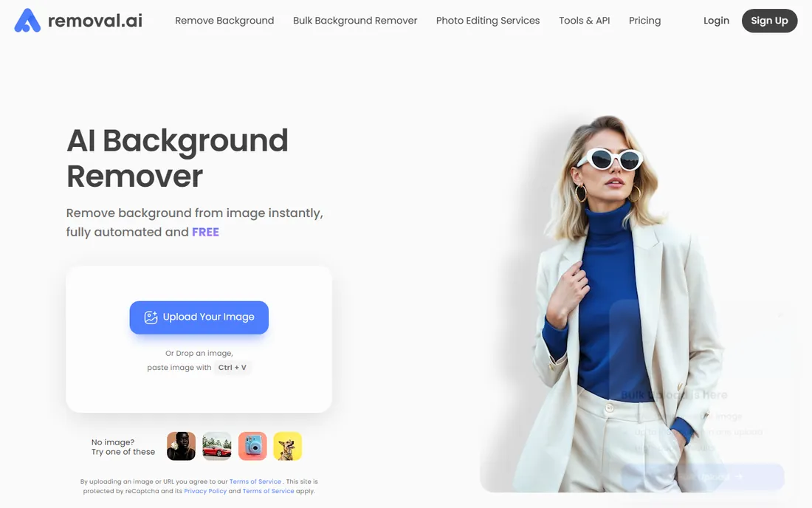812x508 pixels.
Task: Try the portrait sample thumbnail
Action: point(182,446)
